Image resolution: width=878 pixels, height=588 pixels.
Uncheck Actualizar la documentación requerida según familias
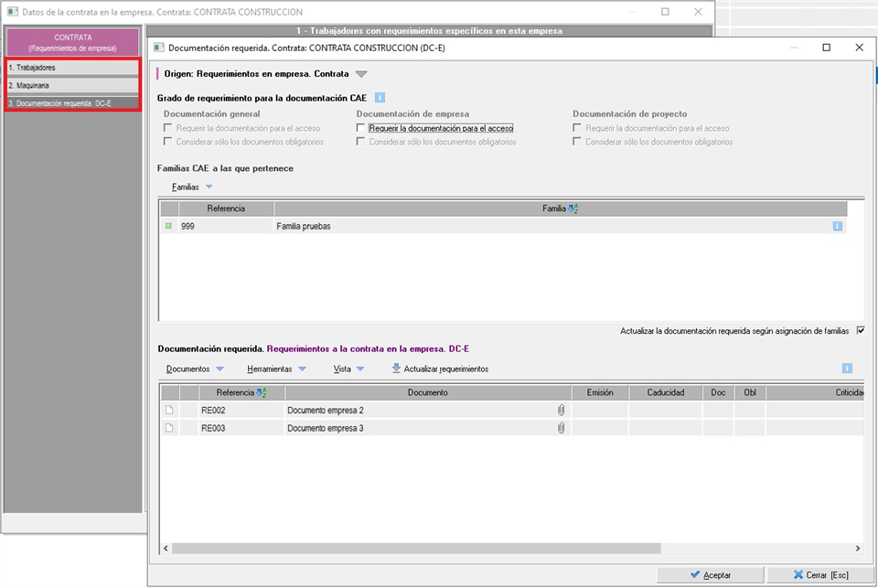pos(860,331)
